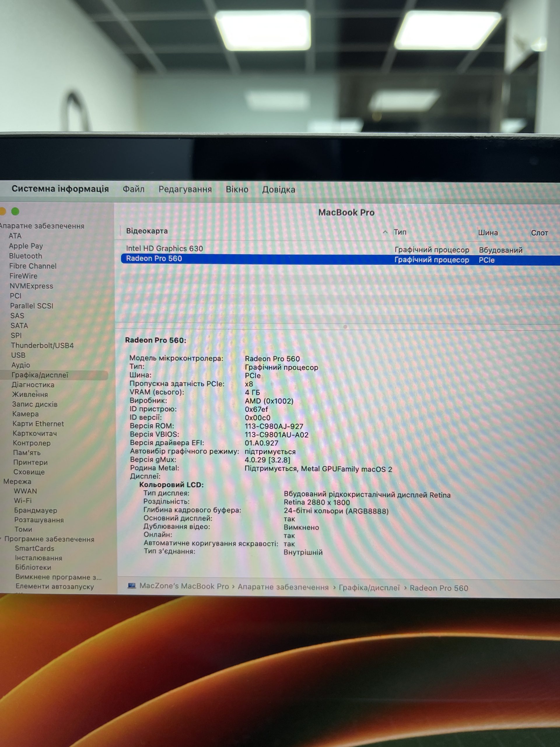Select Thunderbolt/USB4 in the sidebar

pos(42,345)
